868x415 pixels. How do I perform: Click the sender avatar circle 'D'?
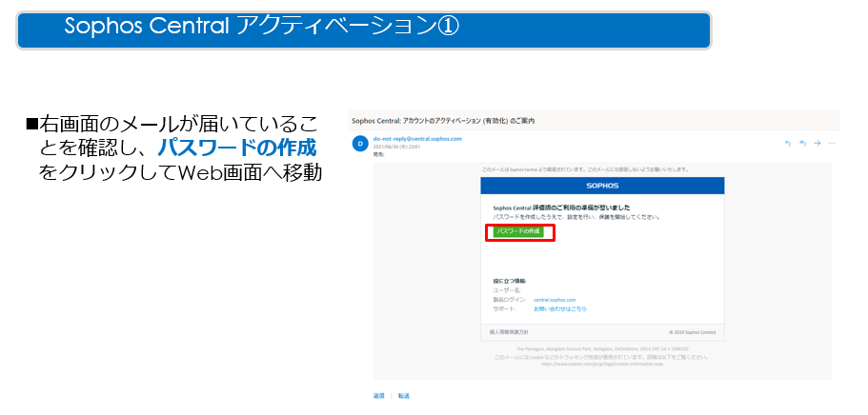360,144
